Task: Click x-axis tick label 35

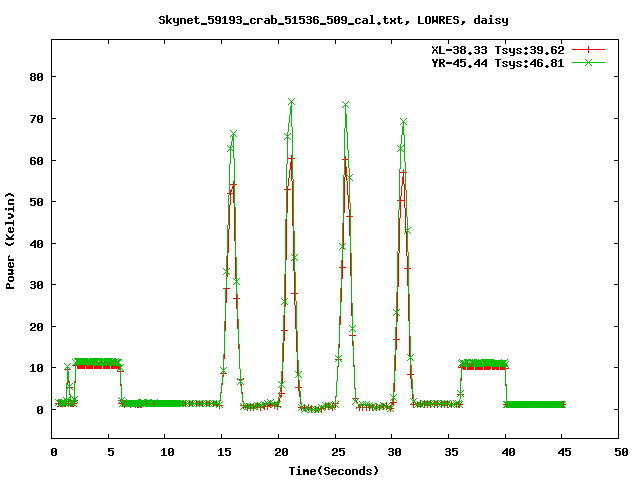Action: click(x=451, y=452)
